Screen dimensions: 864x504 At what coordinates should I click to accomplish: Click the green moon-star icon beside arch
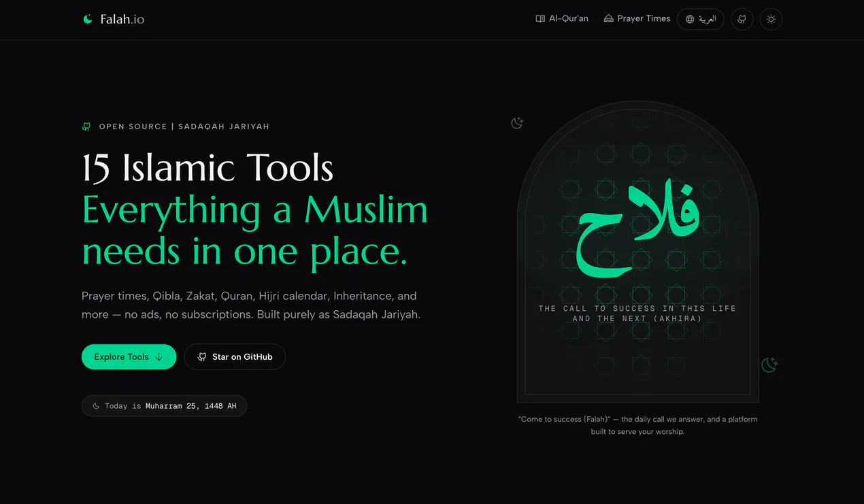pyautogui.click(x=769, y=365)
